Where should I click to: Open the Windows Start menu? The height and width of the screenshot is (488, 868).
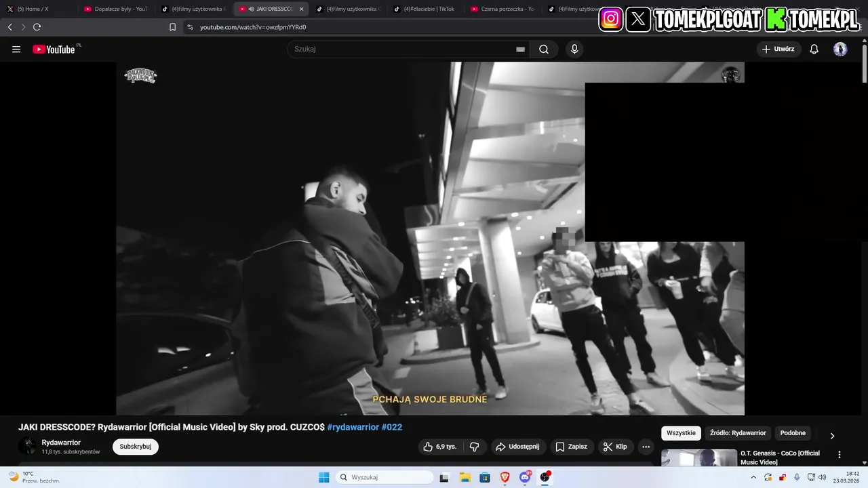(x=324, y=477)
